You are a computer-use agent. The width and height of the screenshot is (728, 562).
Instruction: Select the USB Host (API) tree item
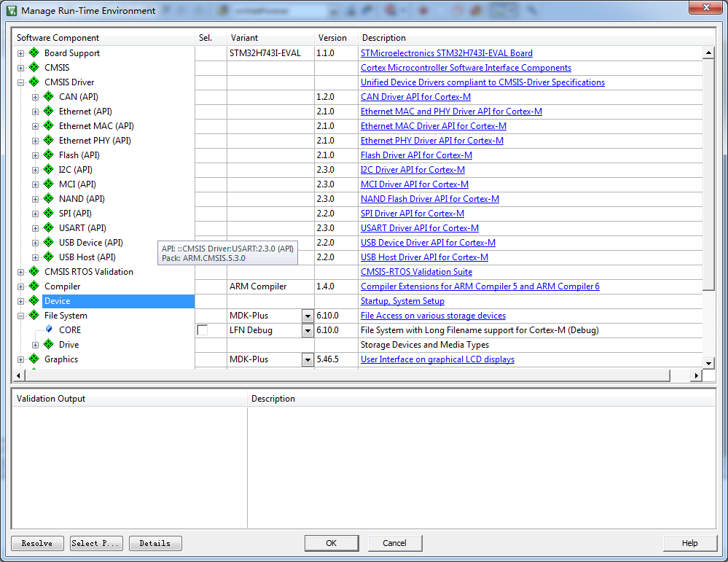[x=87, y=257]
